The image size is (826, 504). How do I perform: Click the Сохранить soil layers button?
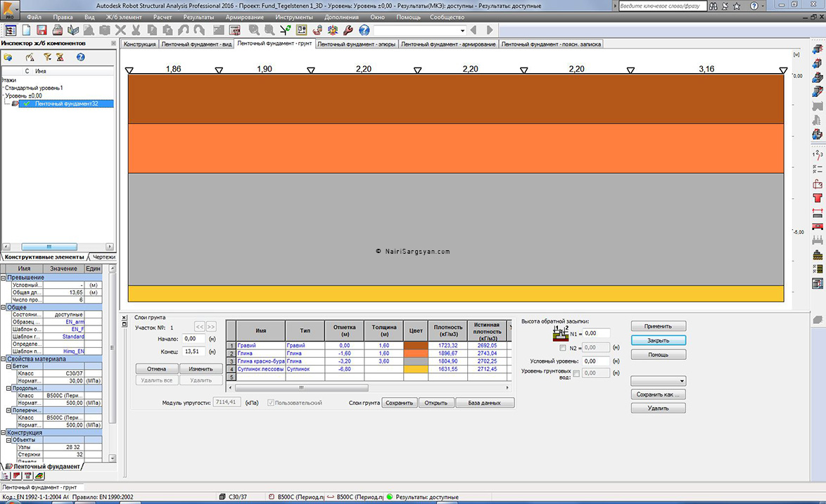pos(400,403)
